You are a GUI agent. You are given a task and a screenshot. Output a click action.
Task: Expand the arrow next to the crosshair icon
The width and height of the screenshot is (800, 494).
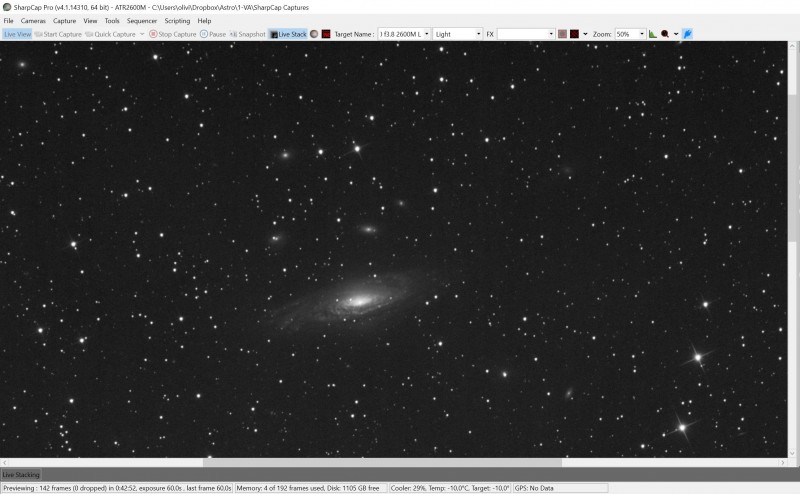pyautogui.click(x=585, y=34)
